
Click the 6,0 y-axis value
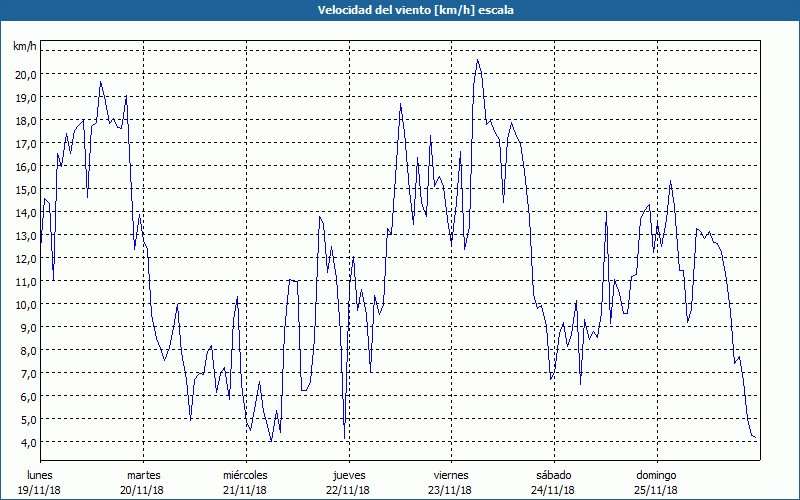pyautogui.click(x=29, y=396)
